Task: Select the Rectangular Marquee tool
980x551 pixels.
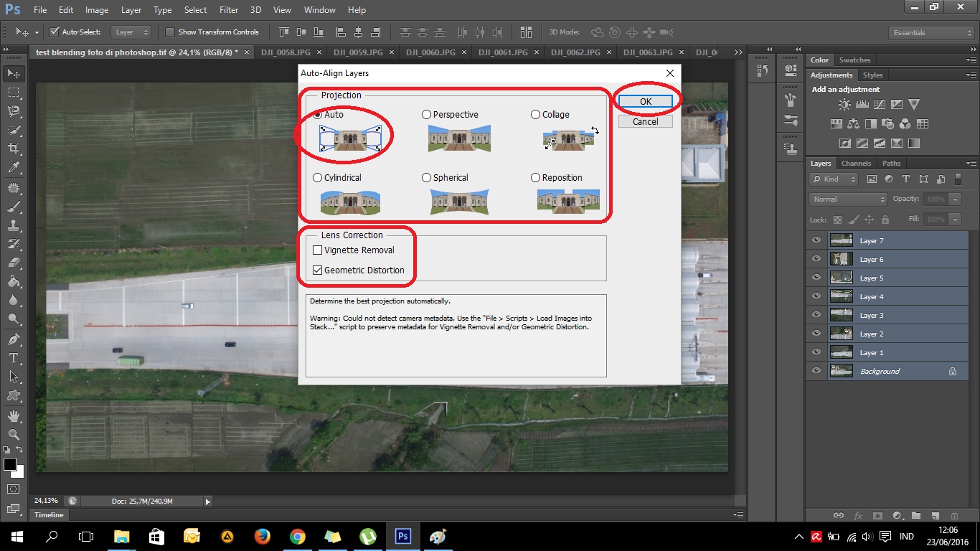Action: point(14,93)
